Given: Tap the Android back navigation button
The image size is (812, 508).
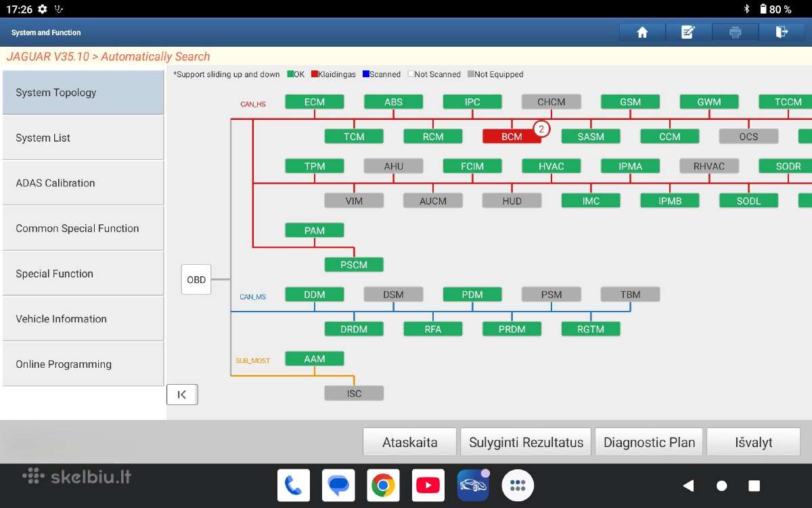Looking at the screenshot, I should click(x=688, y=486).
